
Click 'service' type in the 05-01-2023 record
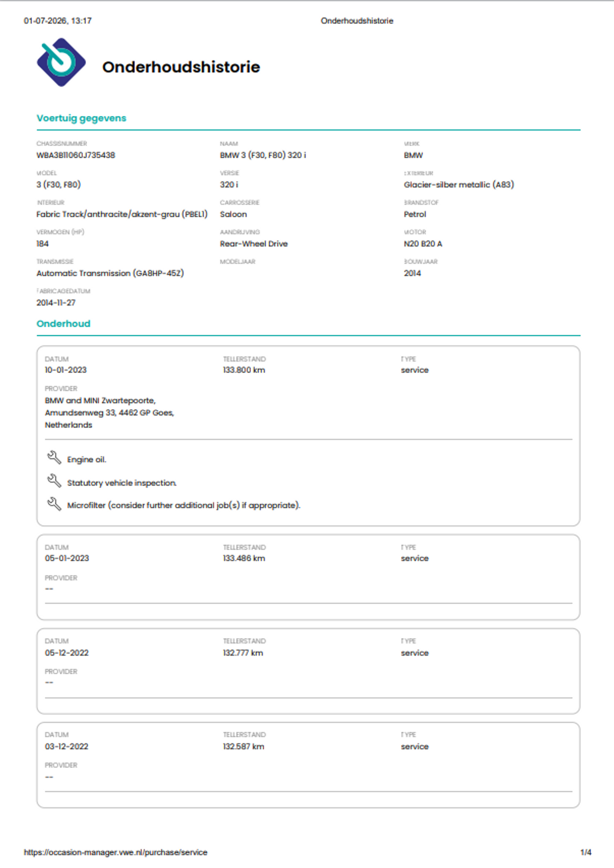(x=414, y=559)
